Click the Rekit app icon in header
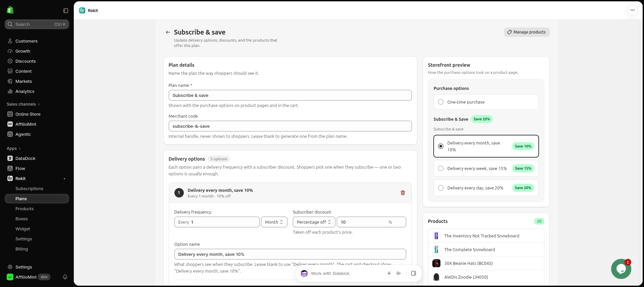Viewport: 644px width, 287px height. pyautogui.click(x=82, y=10)
